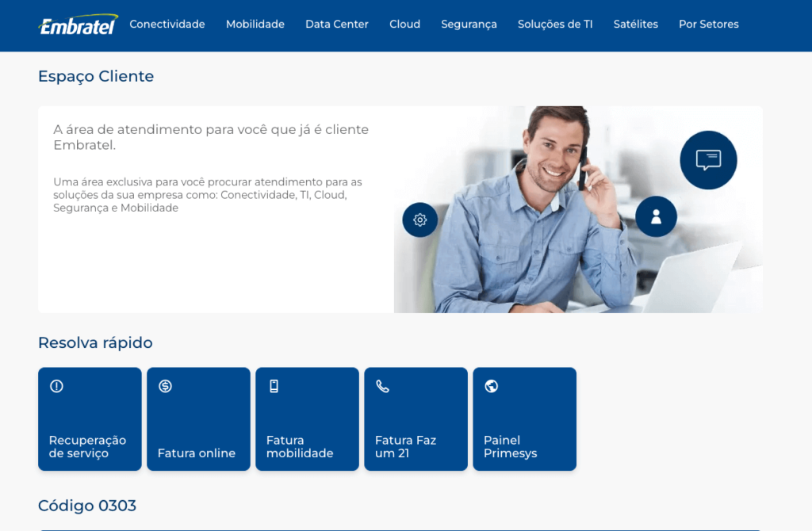Expand the Soluções de TI menu
This screenshot has width=812, height=531.
click(555, 24)
